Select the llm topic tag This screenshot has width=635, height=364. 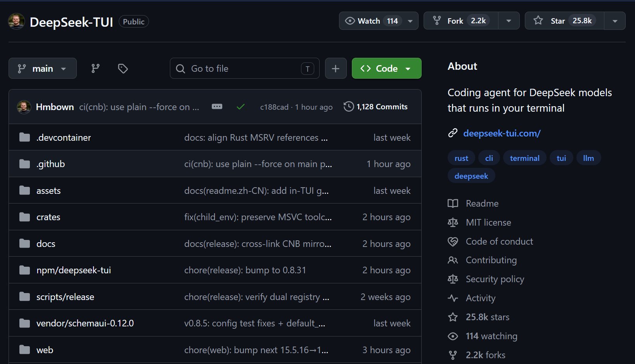click(x=588, y=158)
